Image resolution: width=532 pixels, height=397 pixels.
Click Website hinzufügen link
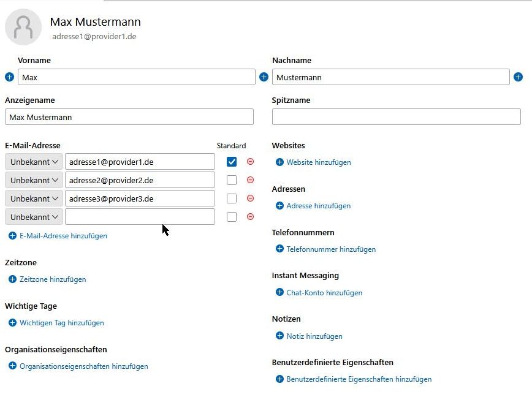click(318, 162)
